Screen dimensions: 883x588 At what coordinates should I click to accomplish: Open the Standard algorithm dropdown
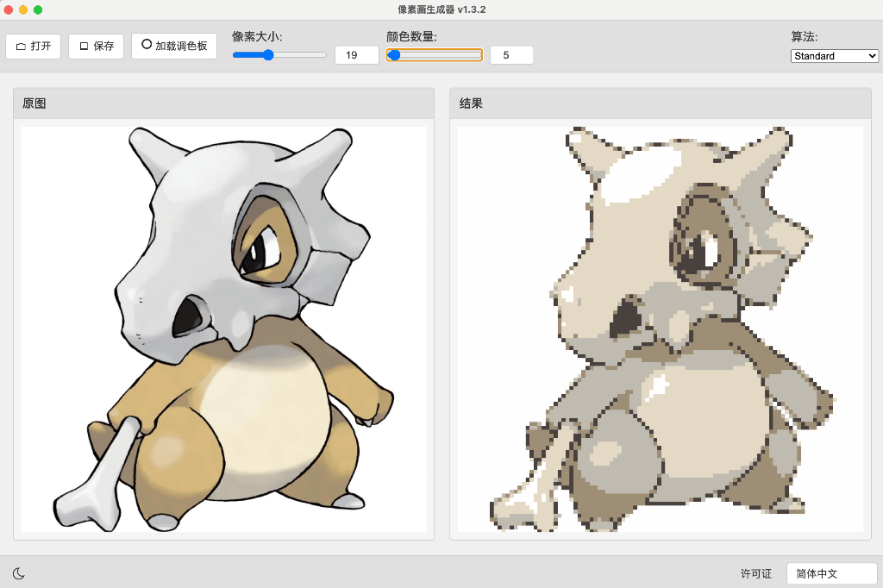click(835, 56)
